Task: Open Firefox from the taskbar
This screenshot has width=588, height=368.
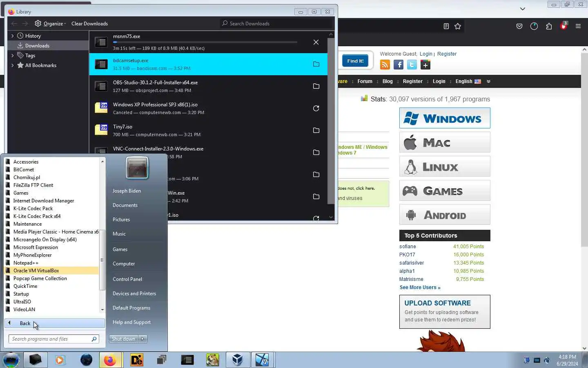Action: [x=110, y=360]
